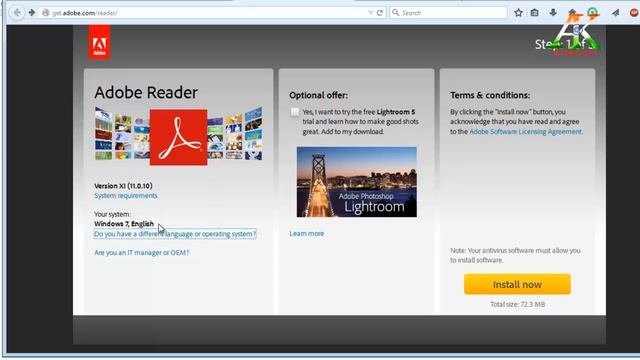
Task: Focus the browser Search box
Action: [448, 13]
